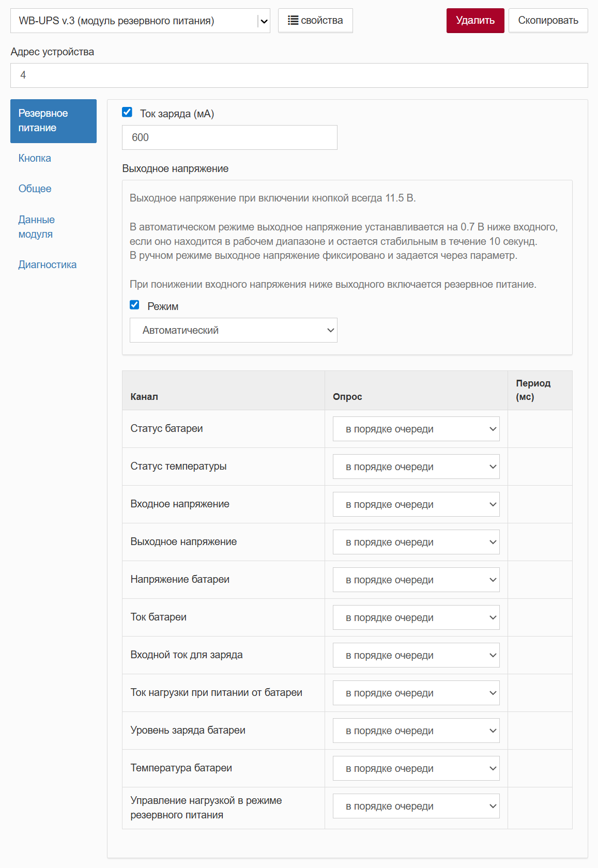Toggle the Режим checkbox
This screenshot has width=598, height=868.
click(x=135, y=305)
